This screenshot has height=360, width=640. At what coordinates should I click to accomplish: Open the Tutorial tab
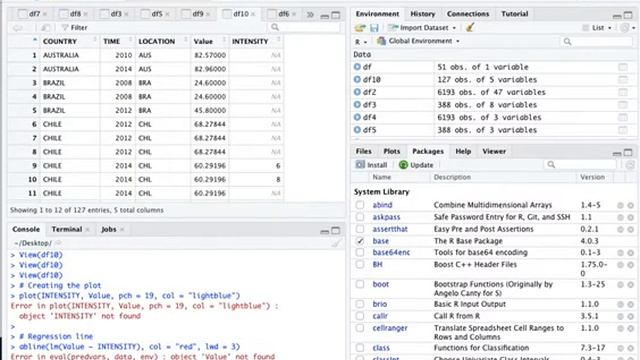pyautogui.click(x=515, y=14)
